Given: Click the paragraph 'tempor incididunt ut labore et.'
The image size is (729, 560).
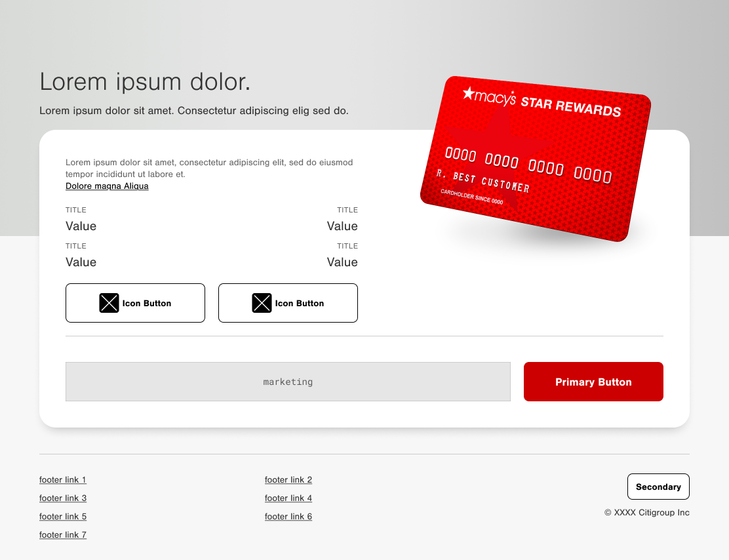Looking at the screenshot, I should tap(125, 174).
